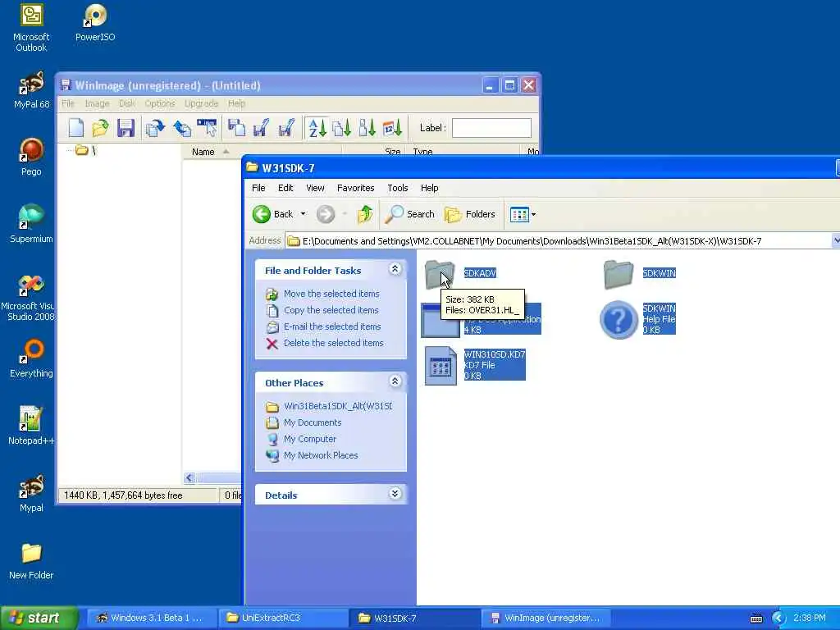Open File menu in WinImage window
This screenshot has width=840, height=630.
(68, 103)
